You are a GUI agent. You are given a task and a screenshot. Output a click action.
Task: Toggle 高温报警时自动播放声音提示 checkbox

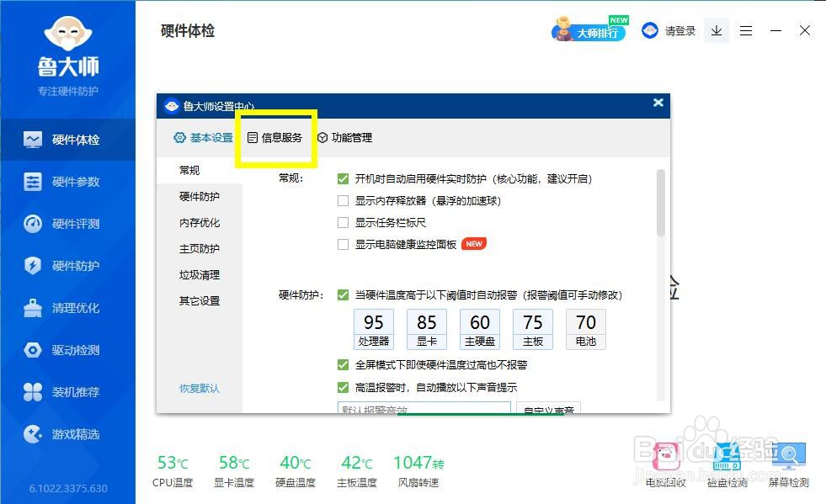(x=343, y=388)
